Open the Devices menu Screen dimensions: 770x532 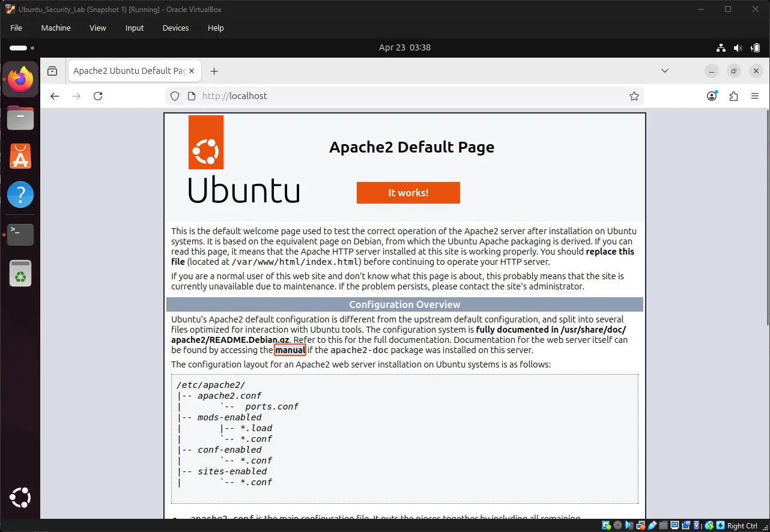[175, 28]
